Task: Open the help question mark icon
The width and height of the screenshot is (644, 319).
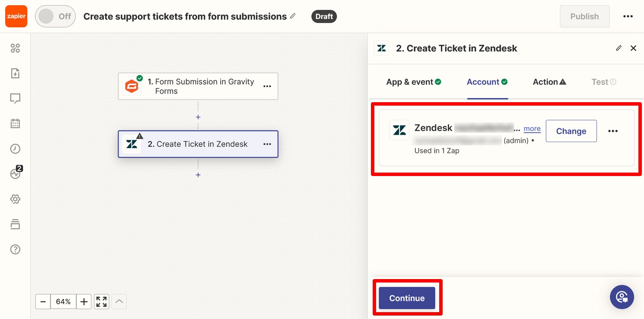Action: pyautogui.click(x=15, y=249)
